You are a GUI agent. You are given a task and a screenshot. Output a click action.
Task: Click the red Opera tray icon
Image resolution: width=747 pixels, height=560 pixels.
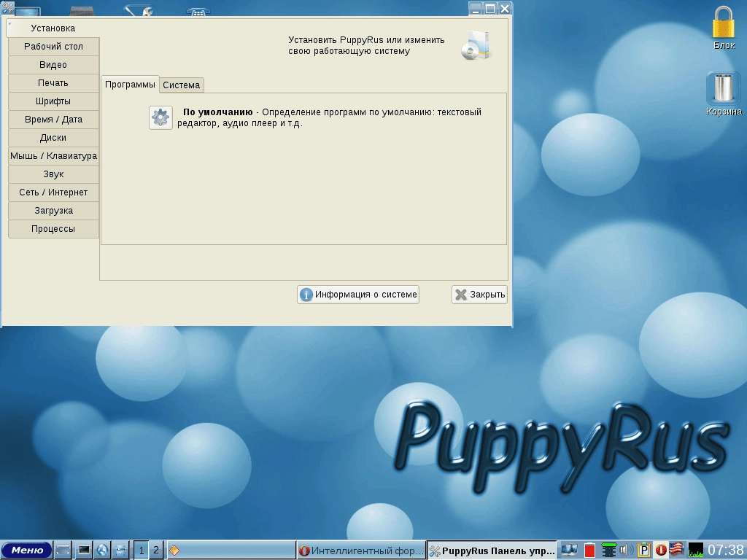coord(661,550)
